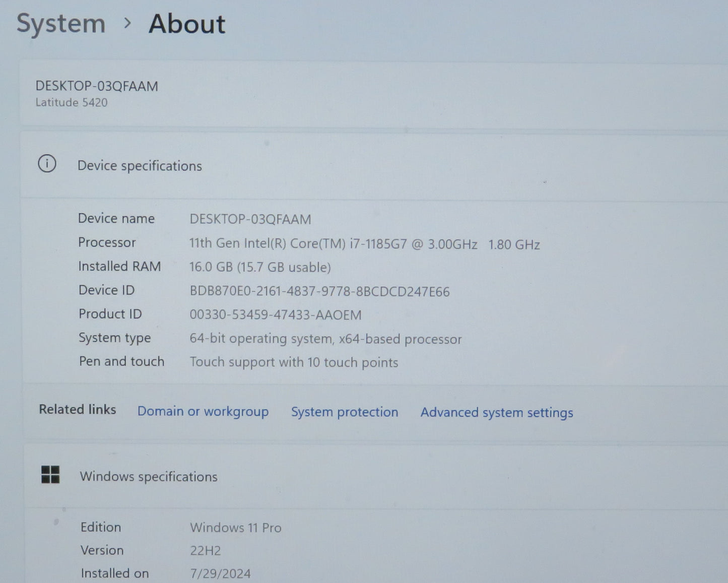Select the Windows 11 Pro edition value

tap(236, 528)
